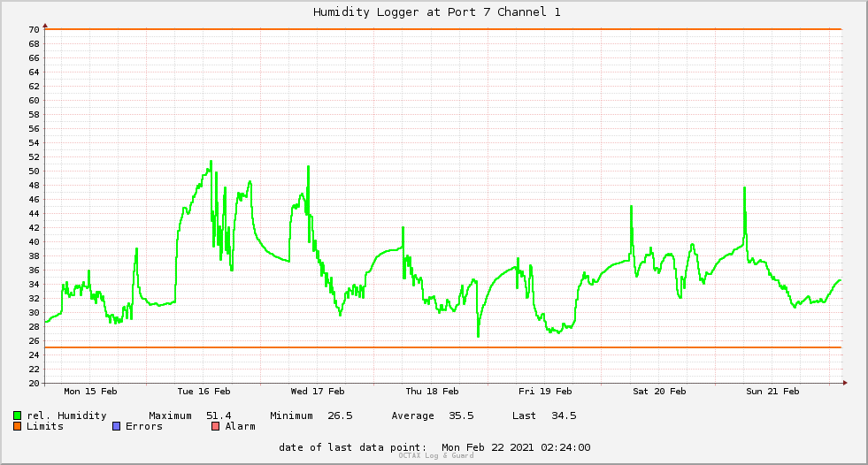Click the humidity peak on Tue 16 Feb
Screen dimensions: 868x465
pyautogui.click(x=211, y=162)
